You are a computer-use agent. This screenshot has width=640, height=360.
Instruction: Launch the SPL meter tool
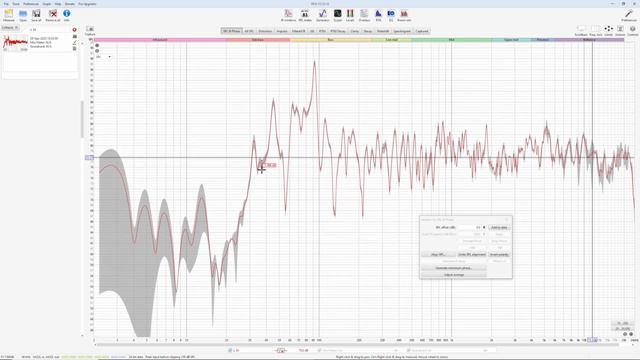coord(305,15)
